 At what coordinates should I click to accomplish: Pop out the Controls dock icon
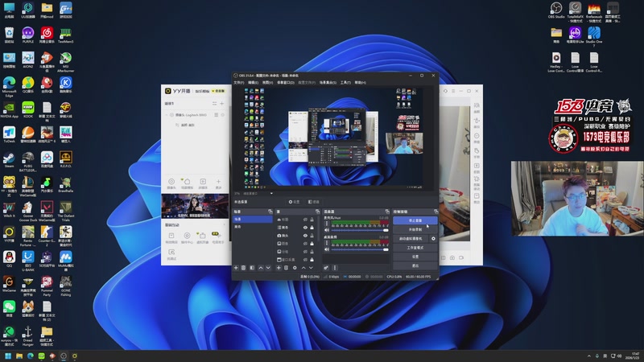[x=436, y=212]
